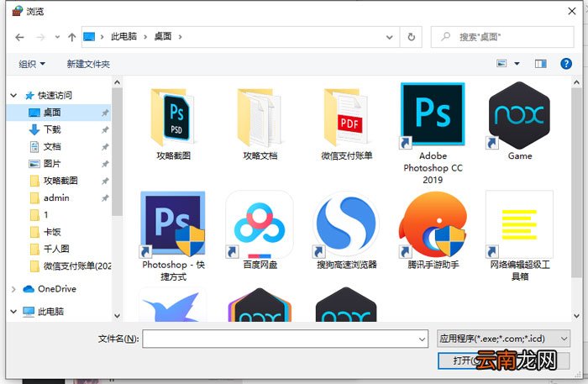Click 新建文件夹 button

point(88,64)
